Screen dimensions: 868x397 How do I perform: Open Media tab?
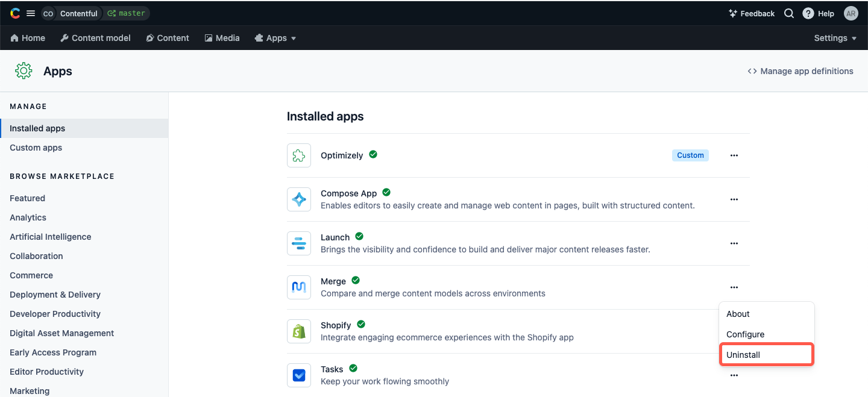(x=222, y=38)
